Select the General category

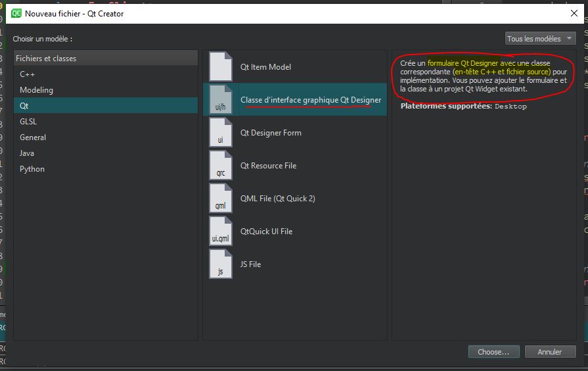[106, 137]
